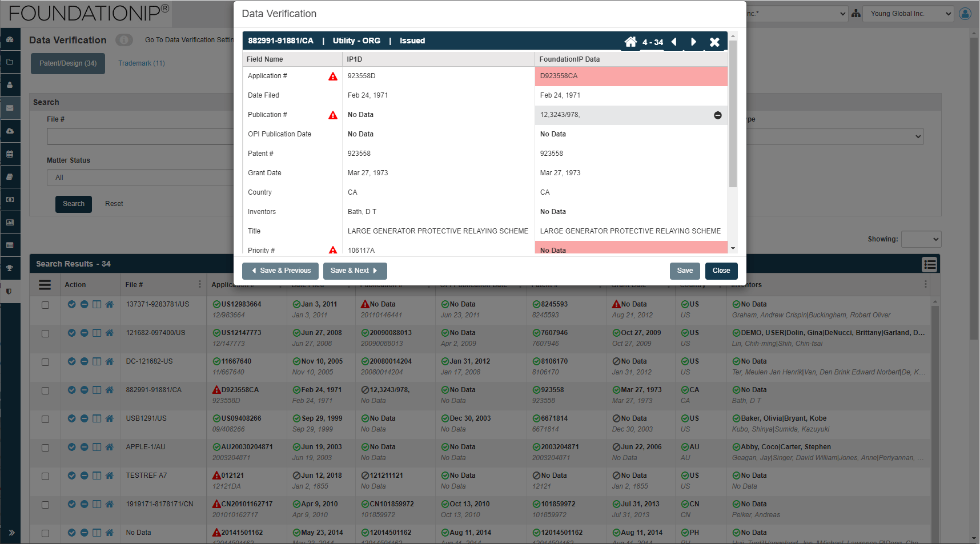Click Data Verification info icon

(124, 40)
